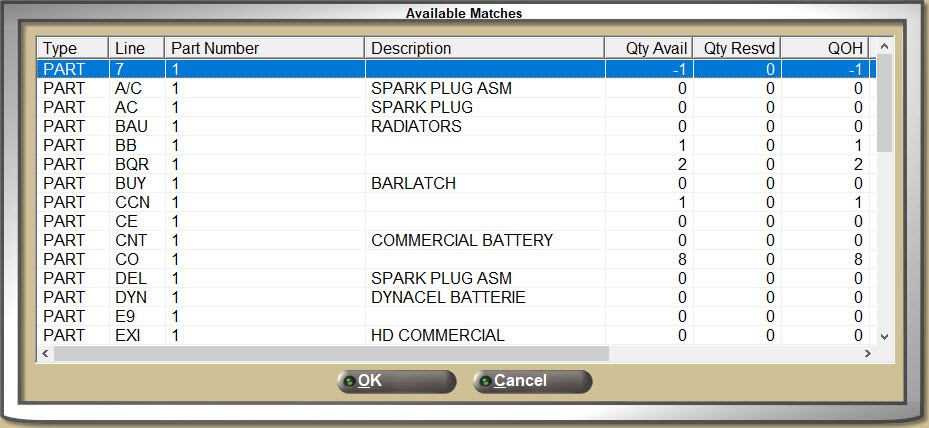Screen dimensions: 929x428
Task: Sort by the Type column header
Action: 72,48
